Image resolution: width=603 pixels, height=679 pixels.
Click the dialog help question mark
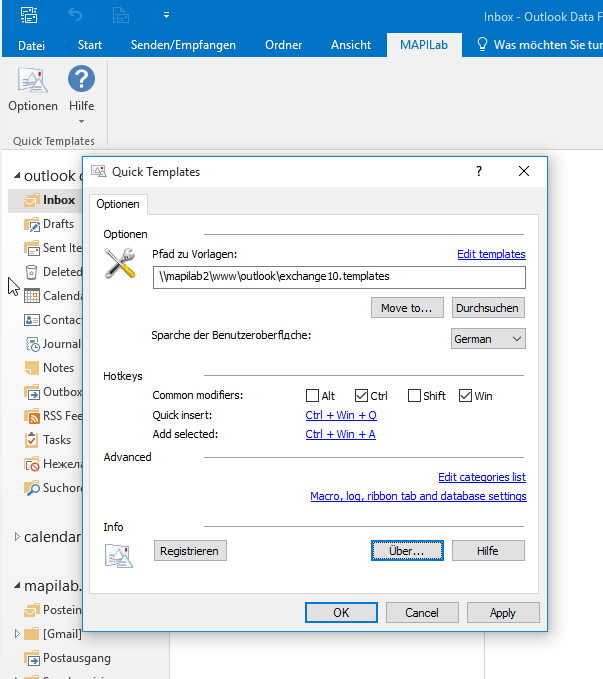pyautogui.click(x=479, y=171)
